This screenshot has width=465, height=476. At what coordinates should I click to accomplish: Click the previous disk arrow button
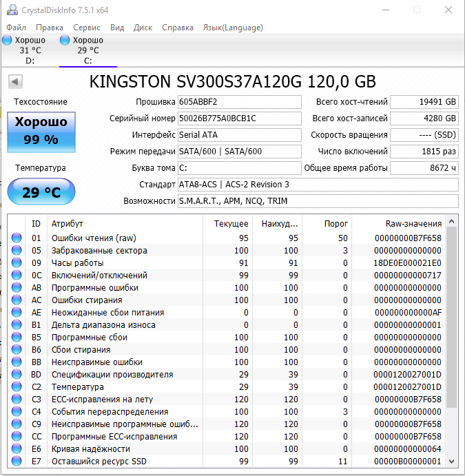(15, 81)
